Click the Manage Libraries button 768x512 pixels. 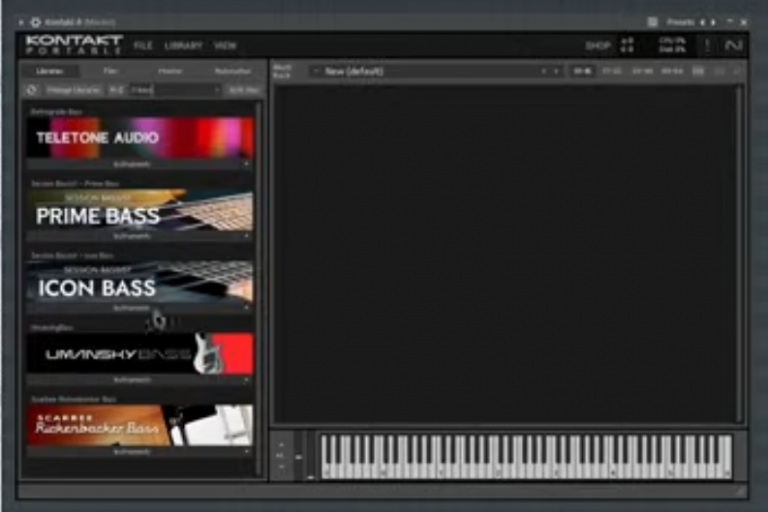click(73, 90)
